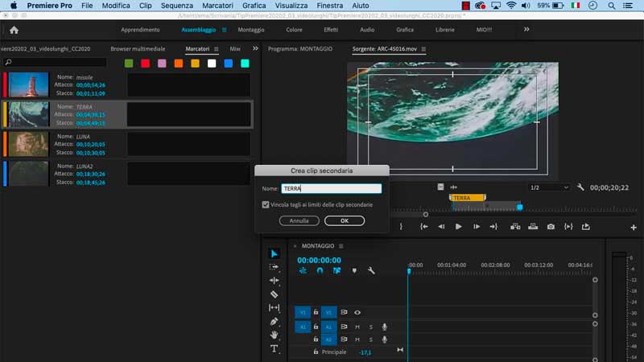
Task: Select the Hand tool
Action: [x=274, y=335]
